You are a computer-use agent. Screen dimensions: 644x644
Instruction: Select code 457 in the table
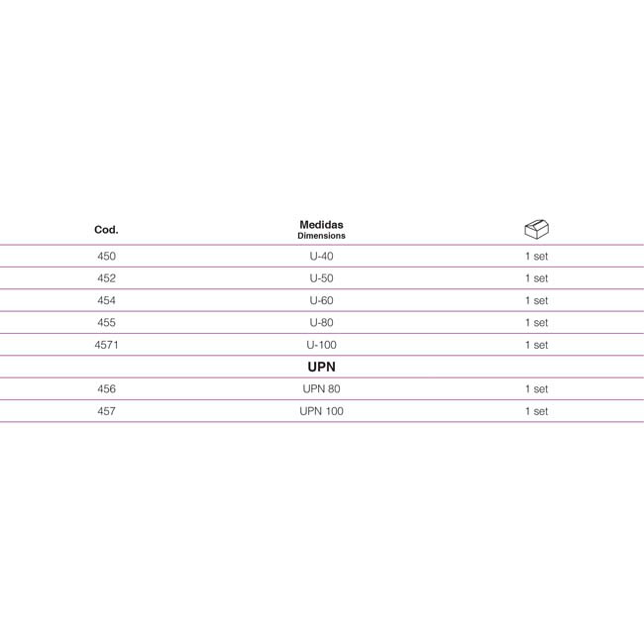106,411
